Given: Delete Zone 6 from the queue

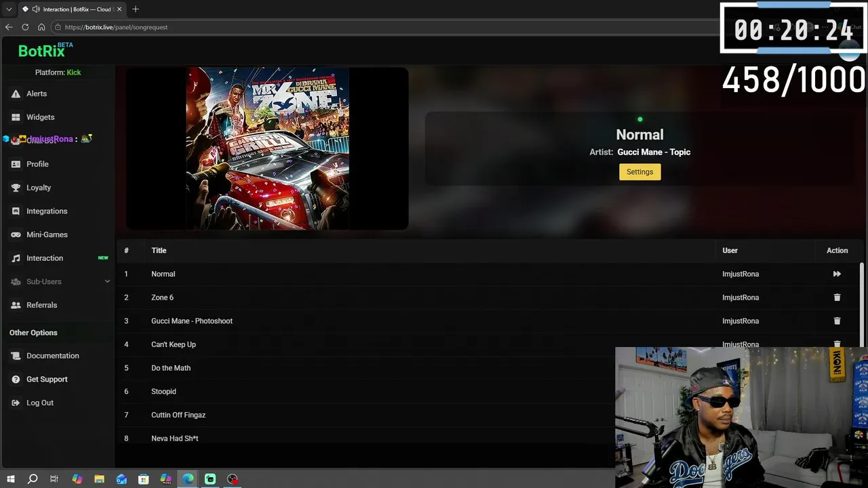Looking at the screenshot, I should [x=837, y=298].
